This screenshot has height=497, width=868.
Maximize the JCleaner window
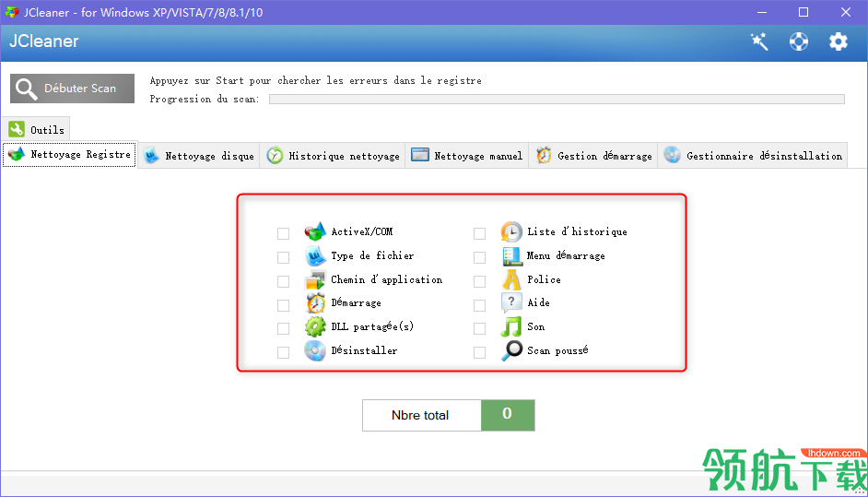click(803, 12)
